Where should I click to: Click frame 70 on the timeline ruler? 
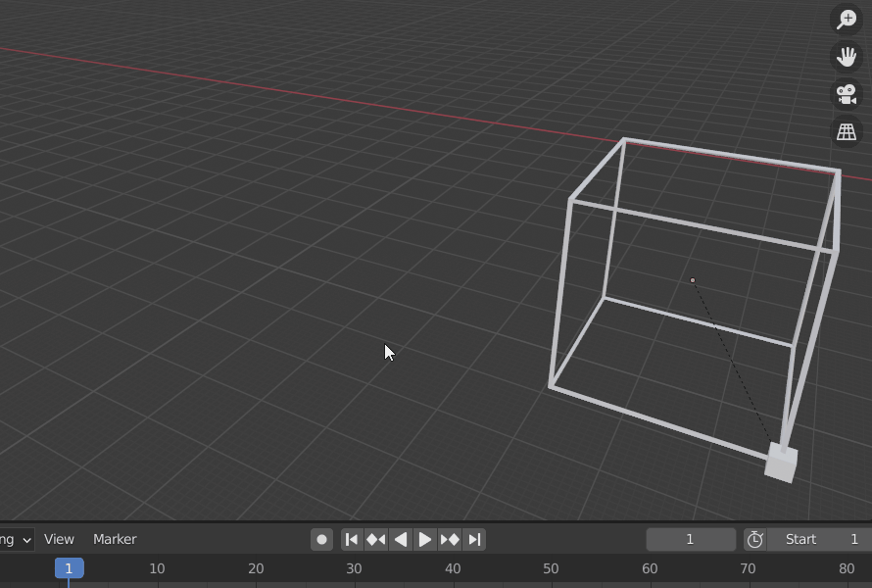coord(748,568)
